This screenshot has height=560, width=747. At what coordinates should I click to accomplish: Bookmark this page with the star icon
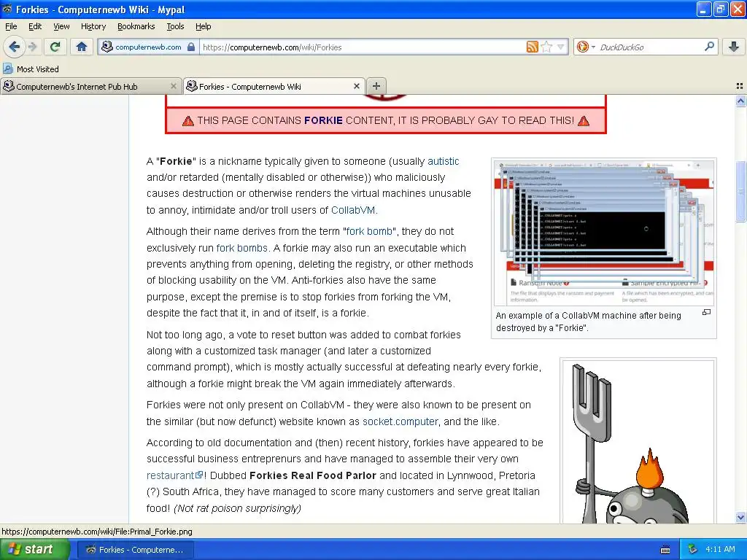(x=546, y=47)
